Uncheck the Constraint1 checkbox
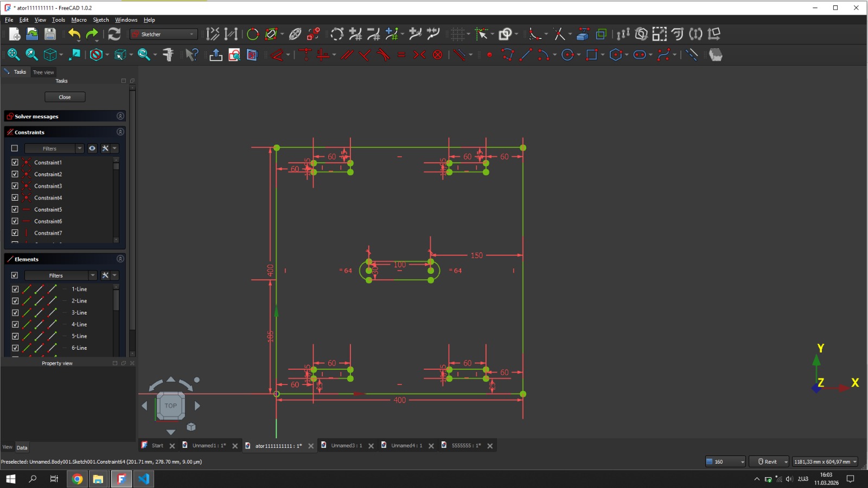The height and width of the screenshot is (488, 868). (x=15, y=162)
